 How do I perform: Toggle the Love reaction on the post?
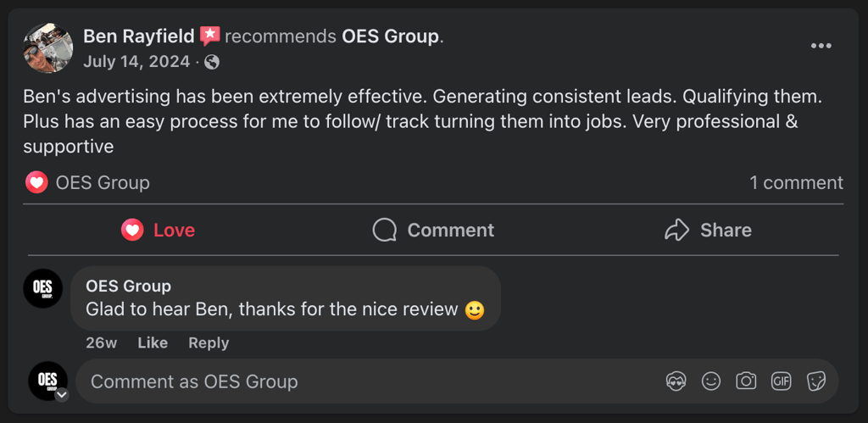[158, 230]
